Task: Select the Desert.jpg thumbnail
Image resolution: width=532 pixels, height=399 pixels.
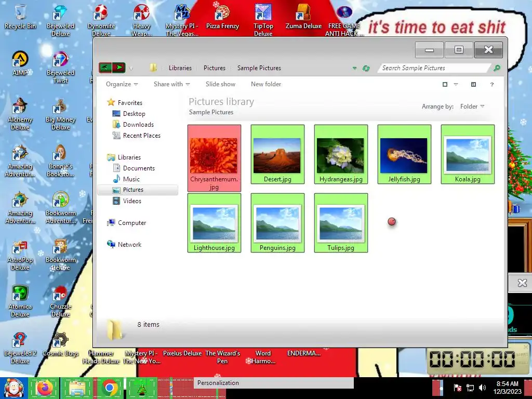Action: 277,154
